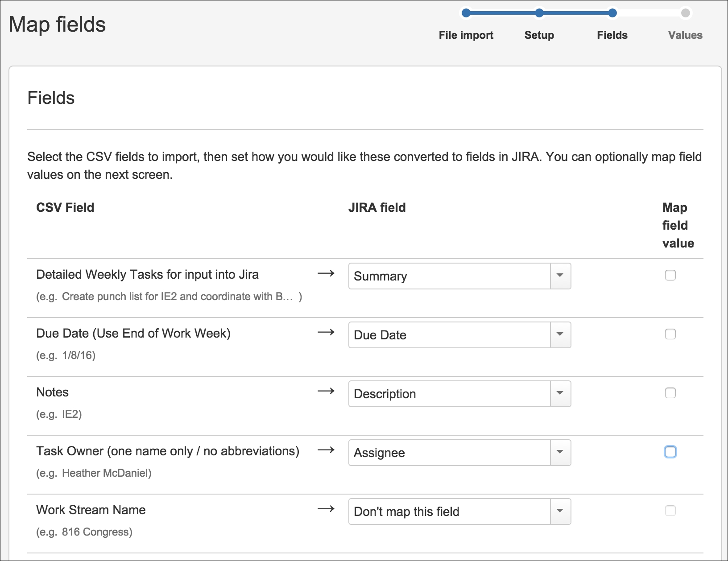
Task: Go to the File import step label
Action: 466,35
